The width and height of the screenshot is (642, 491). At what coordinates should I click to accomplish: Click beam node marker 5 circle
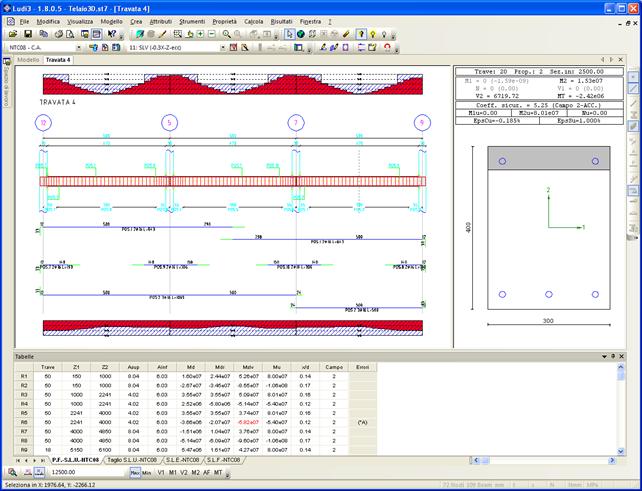(x=169, y=122)
